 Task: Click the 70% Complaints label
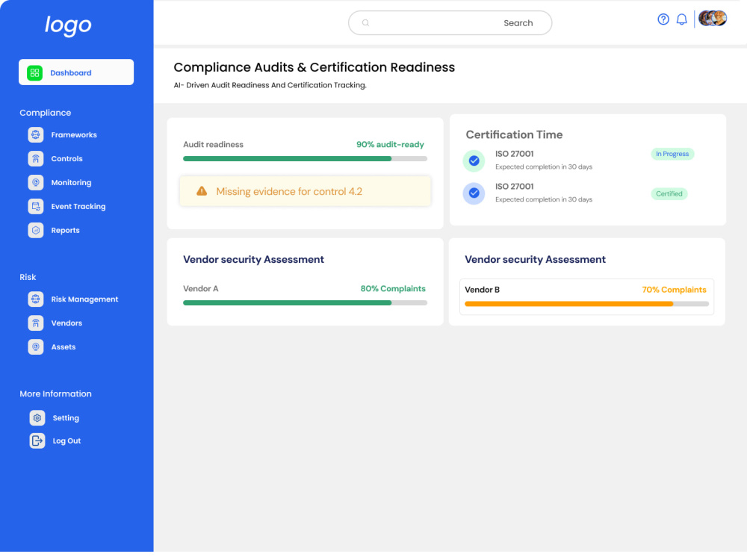pyautogui.click(x=674, y=290)
